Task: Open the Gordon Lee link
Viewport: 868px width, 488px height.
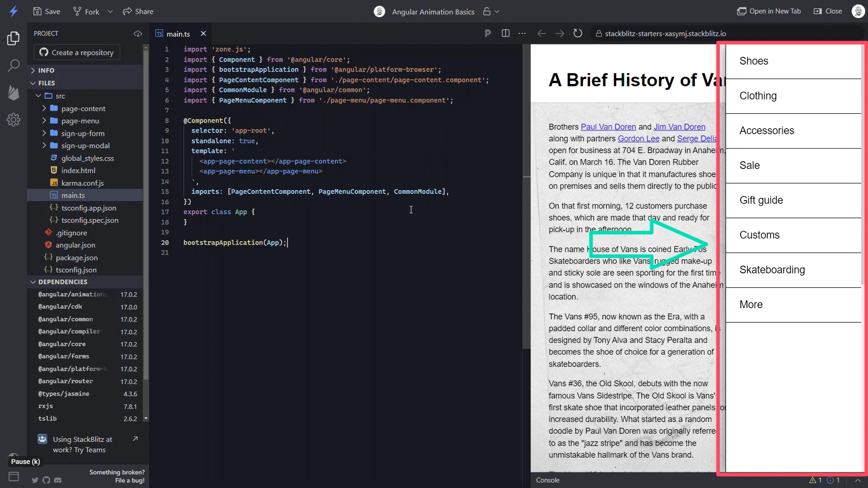Action: coord(638,139)
